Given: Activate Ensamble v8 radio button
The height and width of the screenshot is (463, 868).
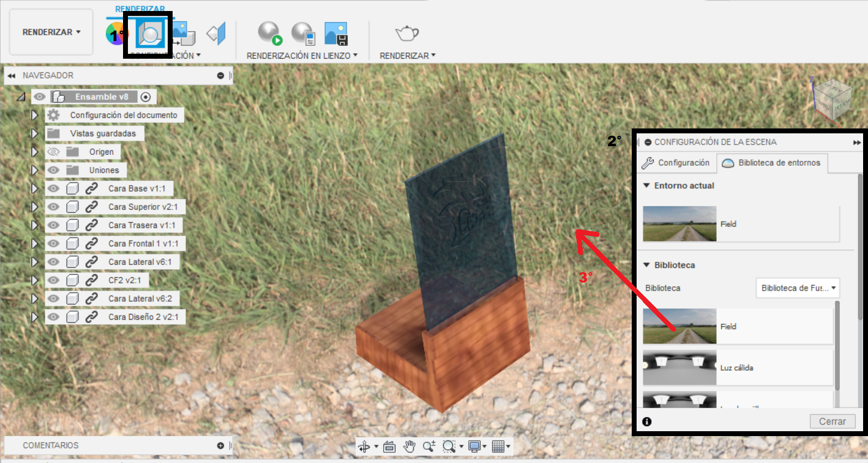Looking at the screenshot, I should click(146, 97).
